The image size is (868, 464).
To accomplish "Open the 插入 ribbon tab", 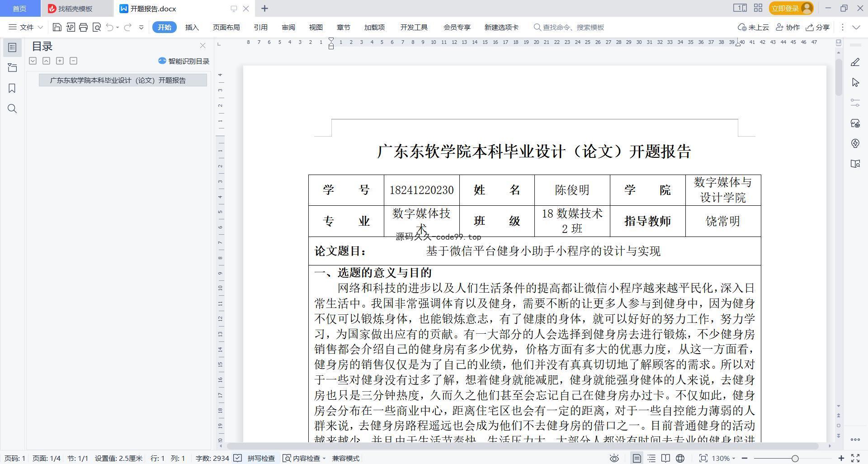I will [192, 27].
